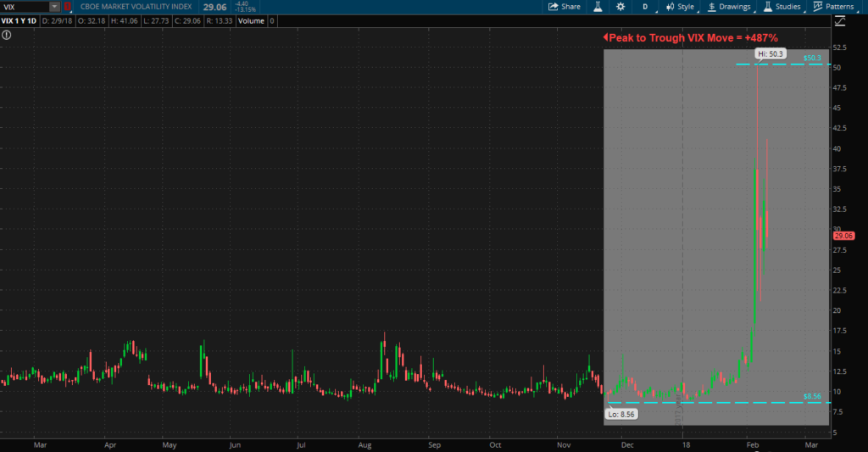Image resolution: width=868 pixels, height=452 pixels.
Task: Click the $50.3 price level label
Action: 812,58
